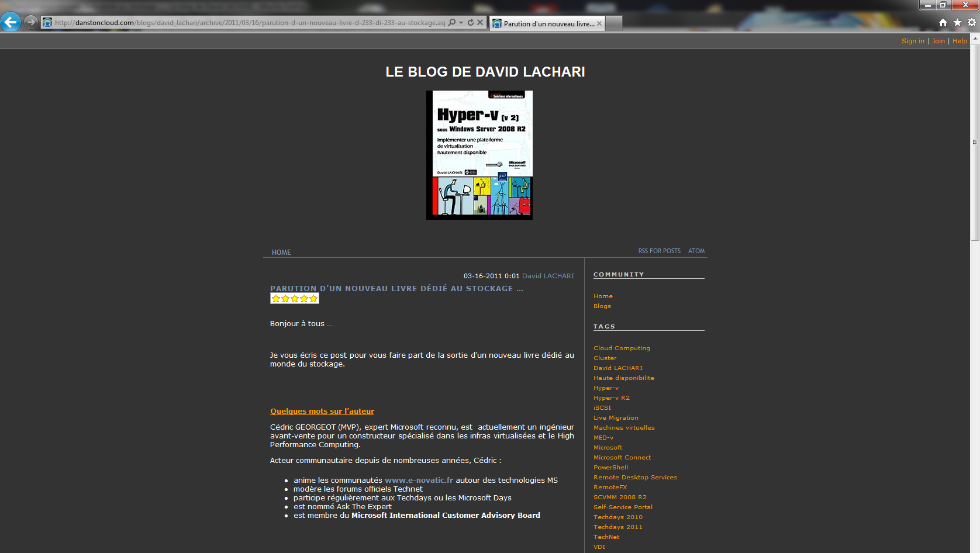
Task: Select the Hyper-v R2 tag
Action: [x=611, y=398]
